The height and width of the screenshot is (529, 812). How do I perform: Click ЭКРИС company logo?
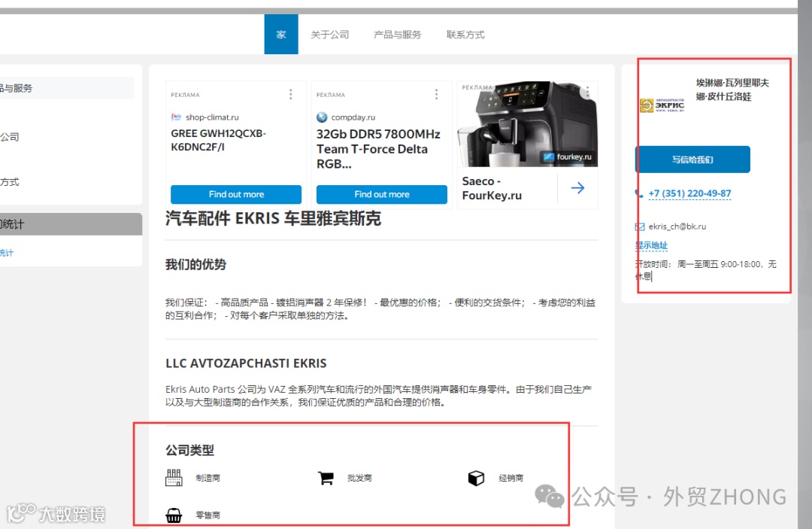click(x=662, y=105)
